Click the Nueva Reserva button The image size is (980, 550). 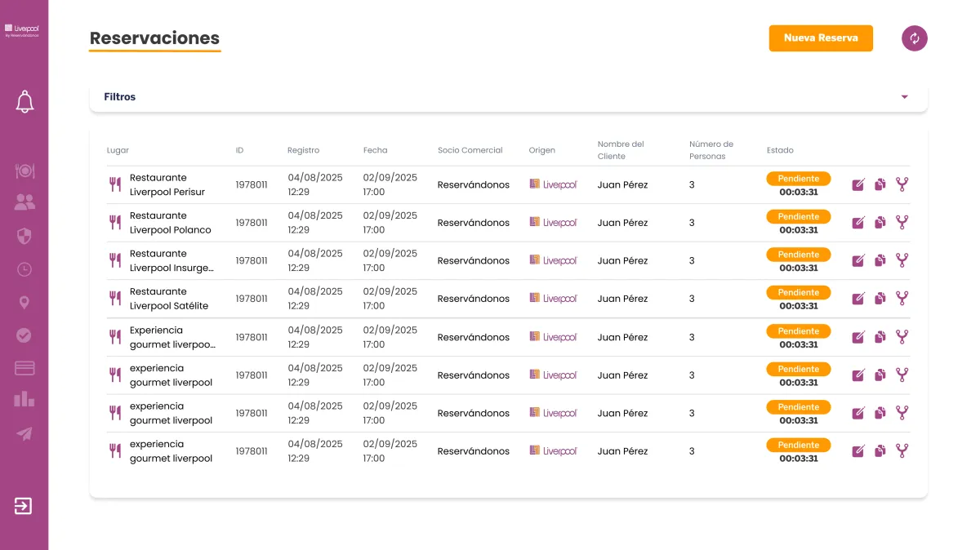pos(821,38)
